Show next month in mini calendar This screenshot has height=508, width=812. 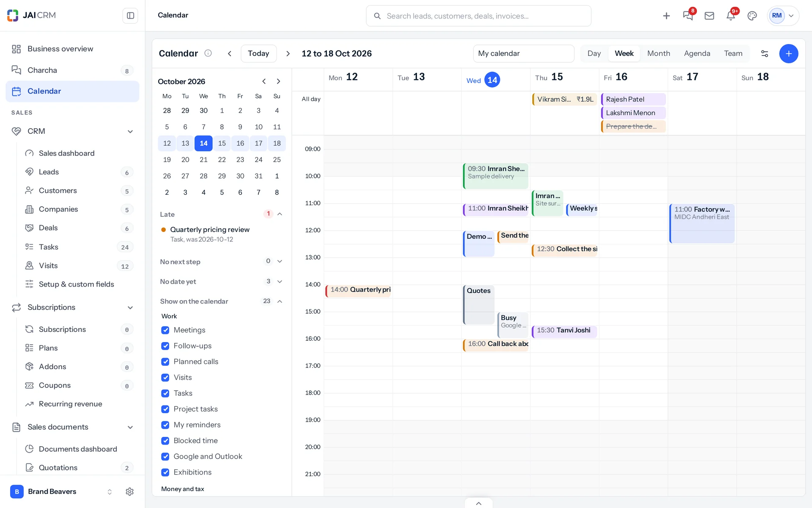click(278, 81)
